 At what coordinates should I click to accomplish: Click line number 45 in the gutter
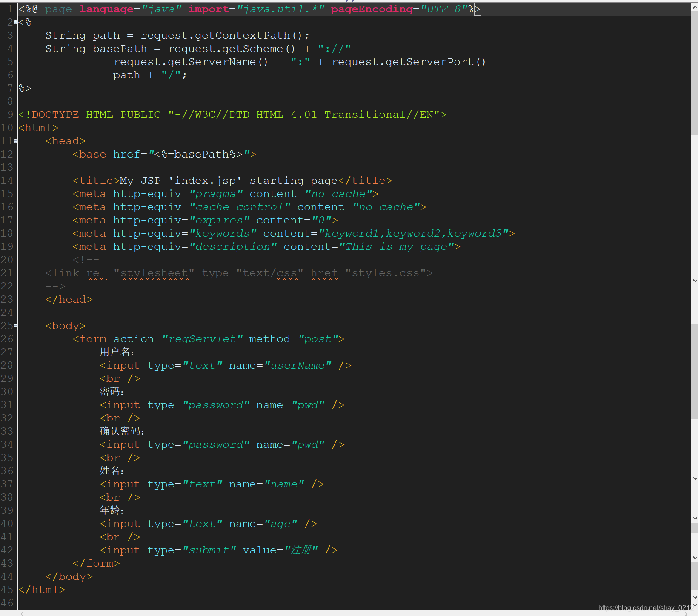[x=7, y=590]
